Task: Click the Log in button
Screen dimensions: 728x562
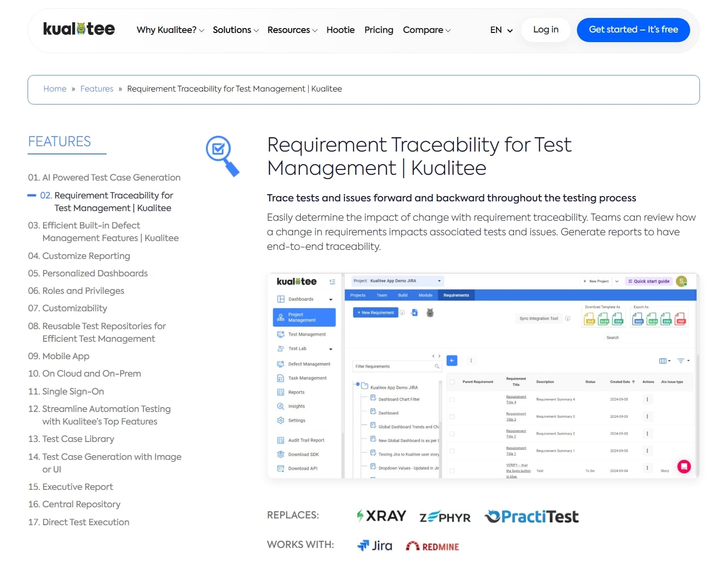Action: (x=546, y=30)
